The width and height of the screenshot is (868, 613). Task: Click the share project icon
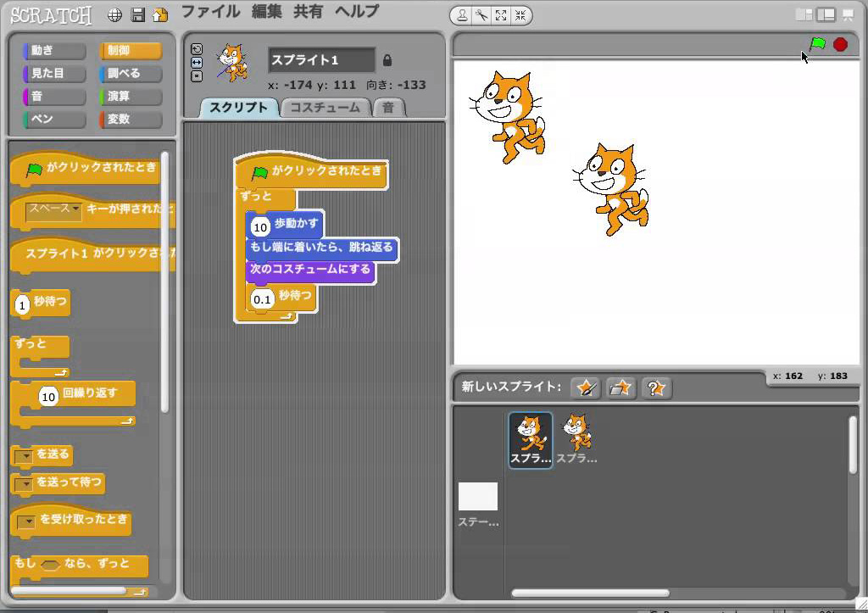click(x=160, y=15)
